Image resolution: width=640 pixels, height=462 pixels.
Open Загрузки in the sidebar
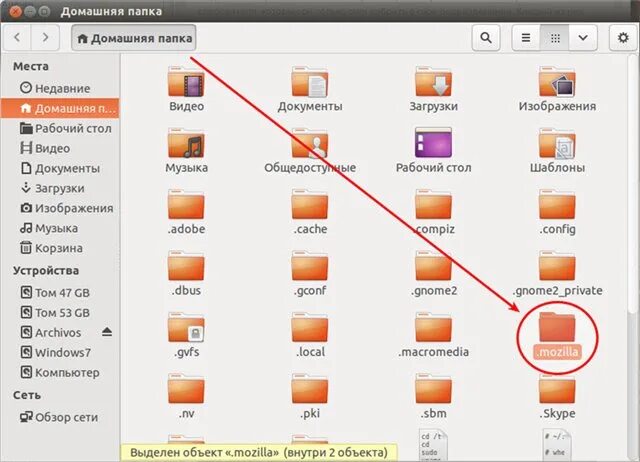[x=60, y=188]
